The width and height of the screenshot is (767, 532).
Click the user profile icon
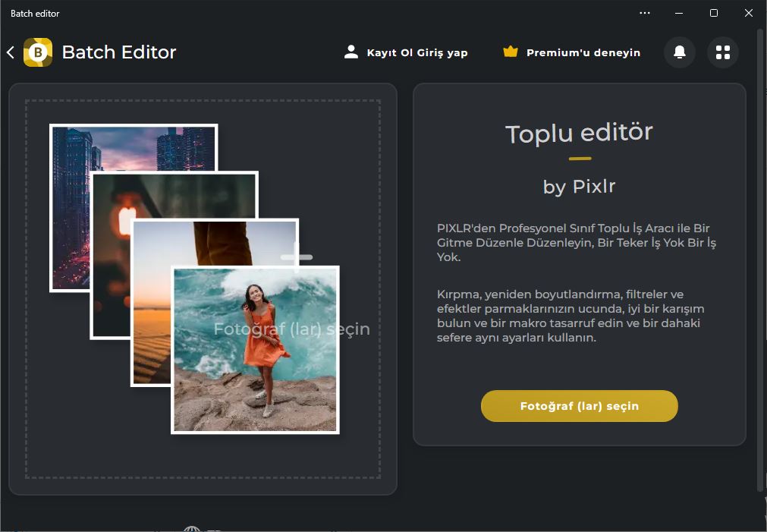point(350,52)
